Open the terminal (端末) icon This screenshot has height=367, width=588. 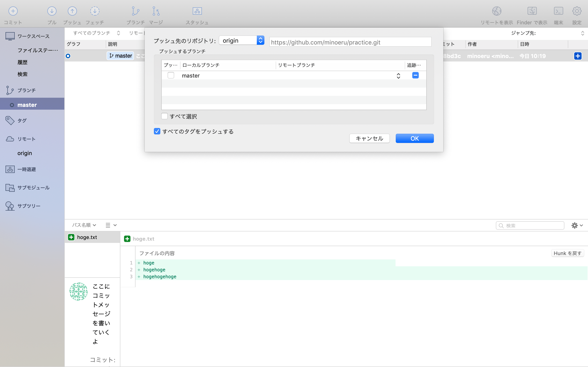pos(558,11)
